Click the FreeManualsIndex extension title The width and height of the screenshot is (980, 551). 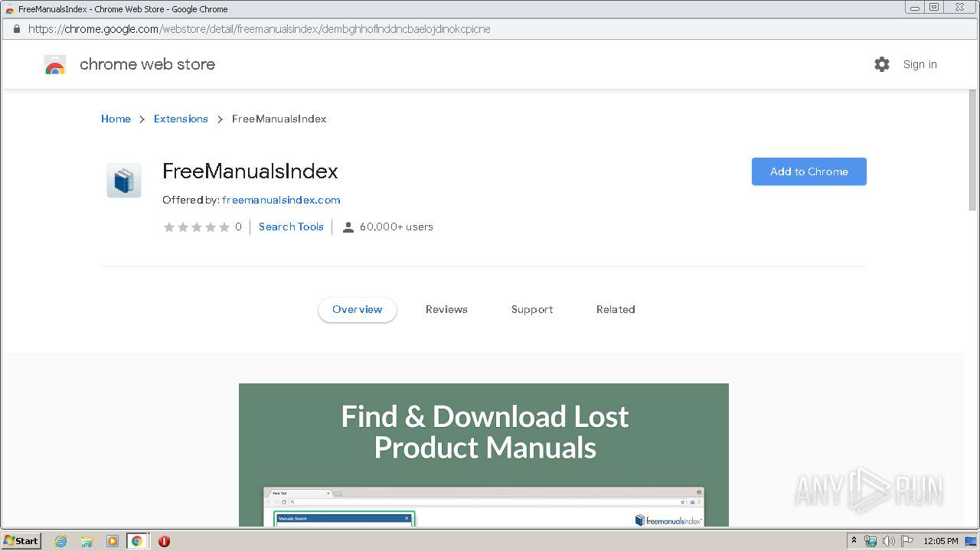coord(250,171)
